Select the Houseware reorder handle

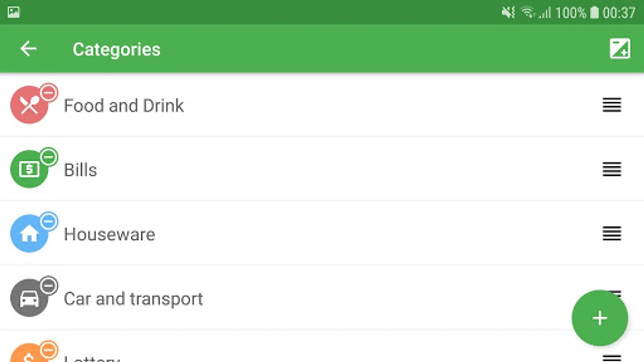pyautogui.click(x=612, y=234)
